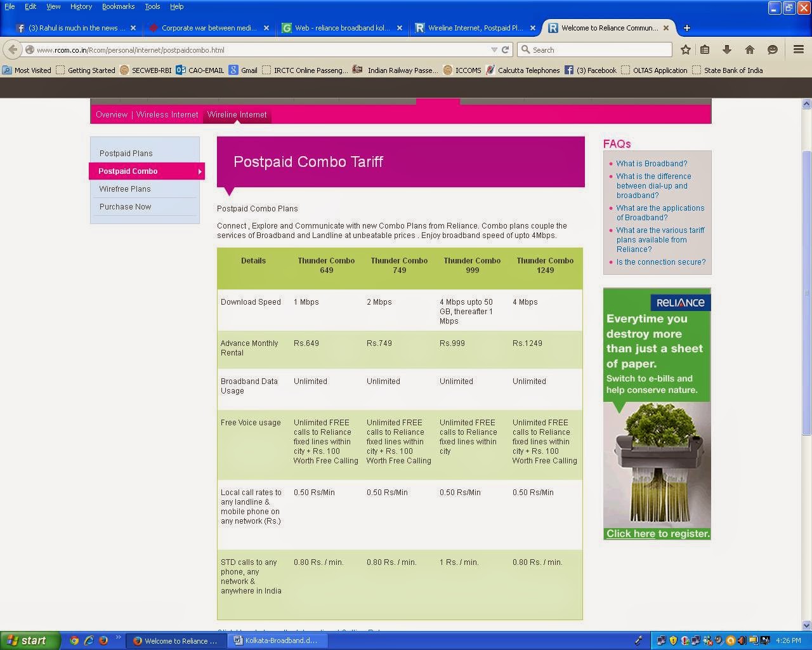
Task: Open FAQ about various tariff plans
Action: click(660, 240)
